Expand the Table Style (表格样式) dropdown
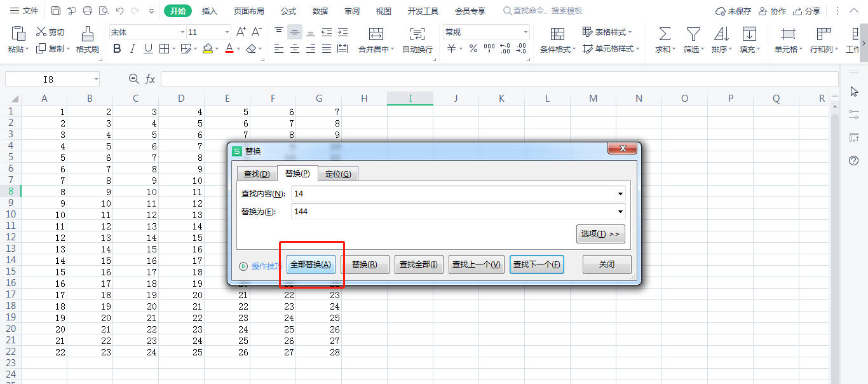868x384 pixels. (x=630, y=32)
